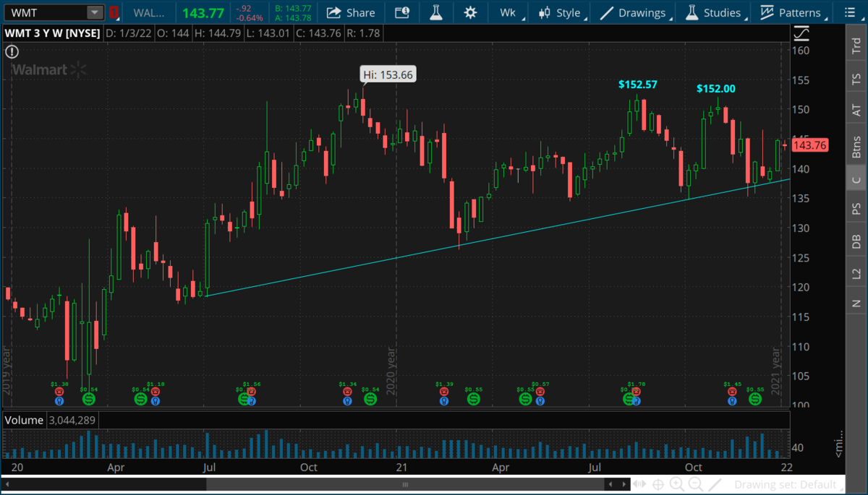
Task: Click the WAL... company name label
Action: [x=149, y=13]
